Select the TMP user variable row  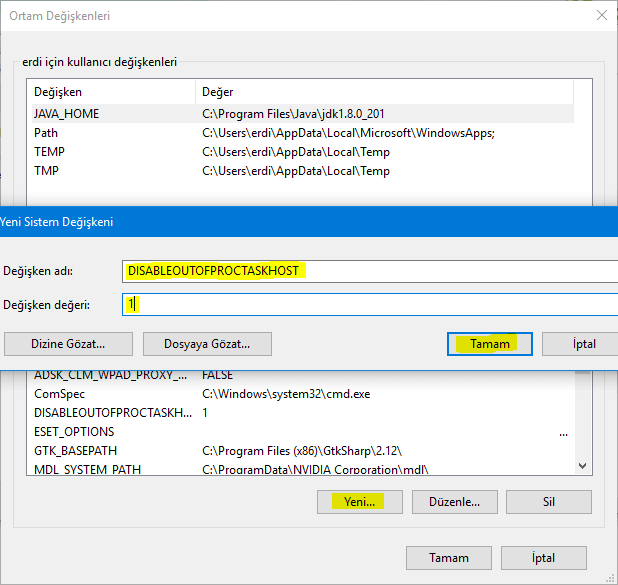(x=303, y=171)
